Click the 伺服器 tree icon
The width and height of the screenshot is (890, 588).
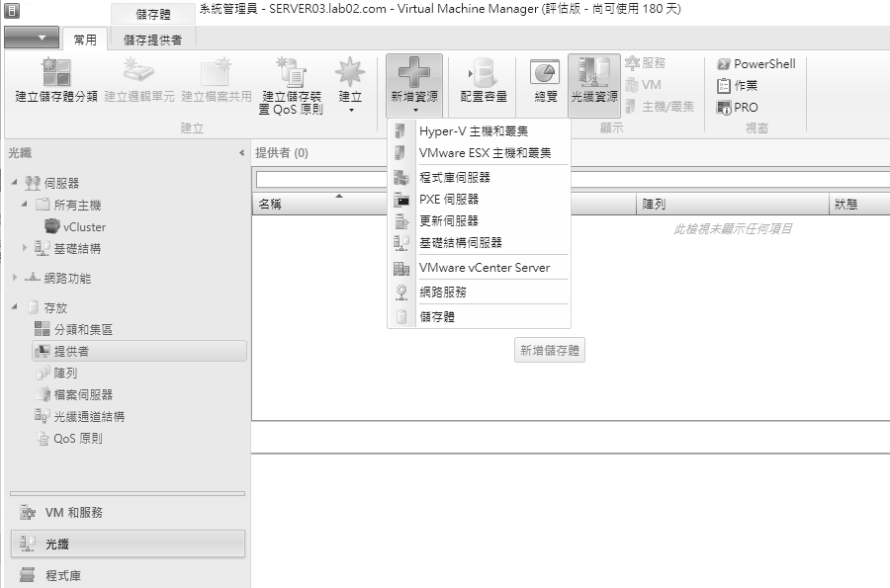click(33, 183)
